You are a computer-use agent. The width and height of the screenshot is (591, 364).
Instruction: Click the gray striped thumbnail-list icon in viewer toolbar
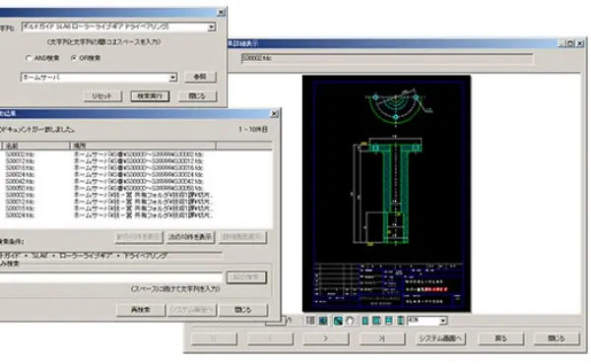pyautogui.click(x=310, y=321)
